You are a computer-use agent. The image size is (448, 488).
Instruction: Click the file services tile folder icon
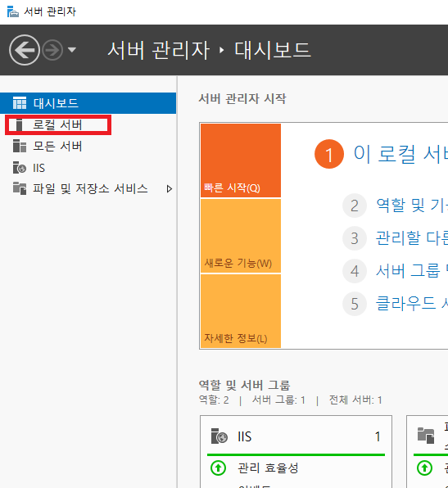[426, 436]
